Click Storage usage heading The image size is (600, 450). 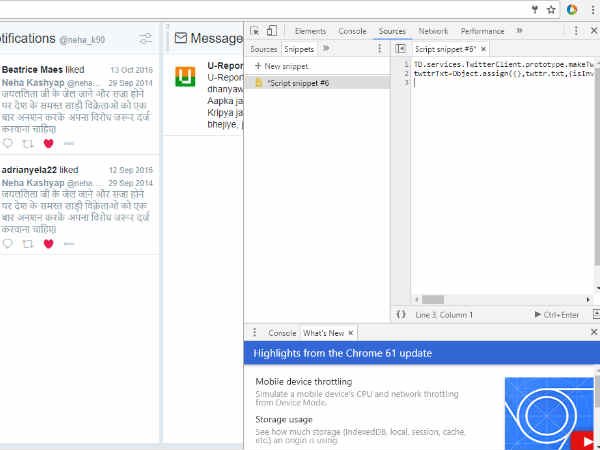[284, 419]
